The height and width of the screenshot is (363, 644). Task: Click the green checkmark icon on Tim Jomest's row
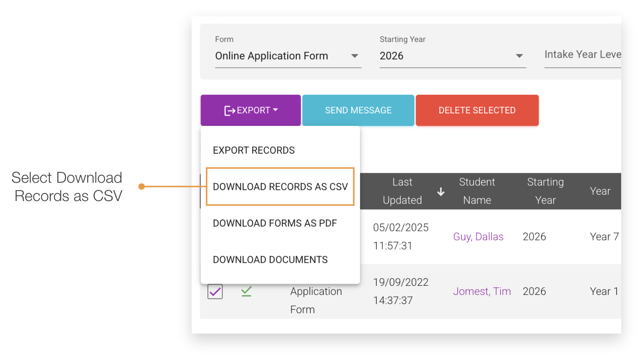coord(246,291)
